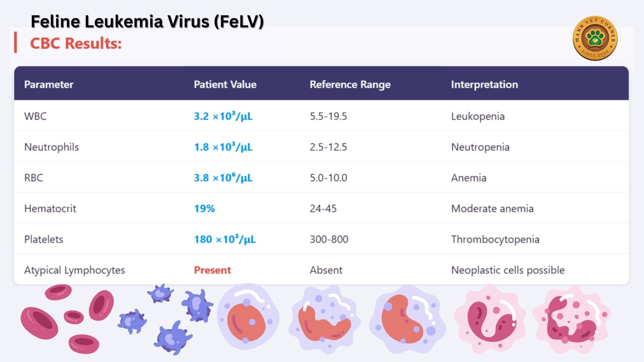
Task: Click the red Present value for Atypical Lymphocytes
Action: point(212,270)
